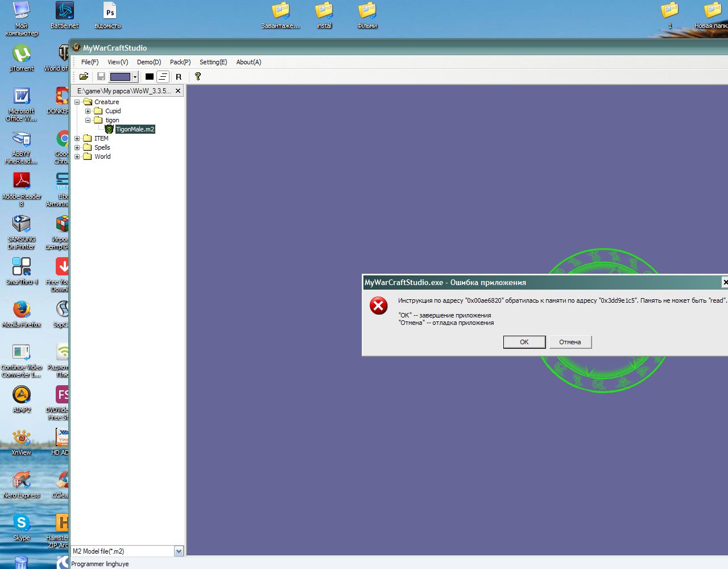The height and width of the screenshot is (569, 728).
Task: Select the tigon folder in the tree
Action: tap(112, 120)
